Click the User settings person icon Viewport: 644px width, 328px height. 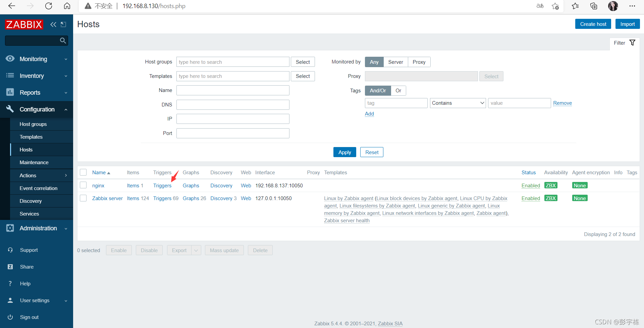point(10,300)
